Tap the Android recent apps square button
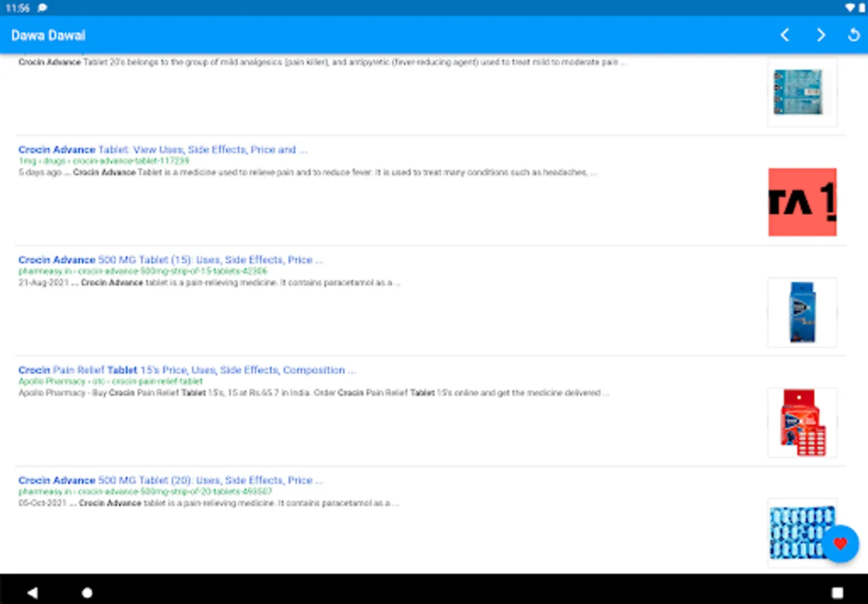The width and height of the screenshot is (868, 604). [837, 592]
